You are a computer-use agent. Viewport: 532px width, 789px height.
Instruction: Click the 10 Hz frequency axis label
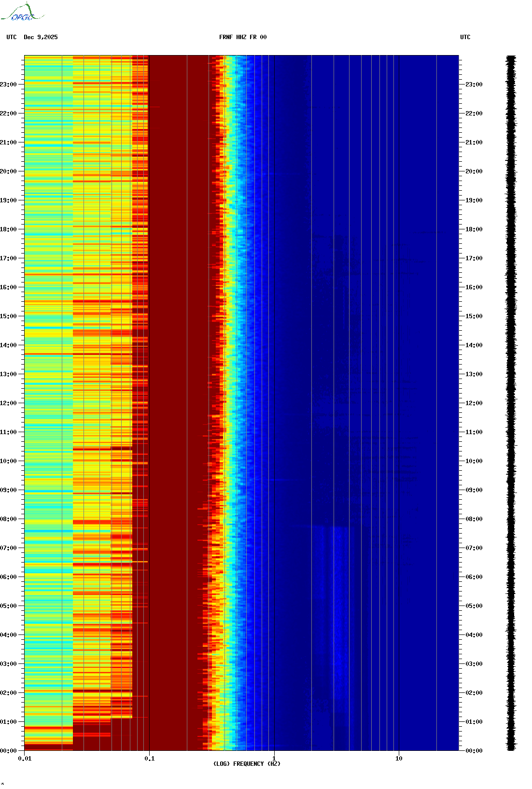tap(399, 759)
